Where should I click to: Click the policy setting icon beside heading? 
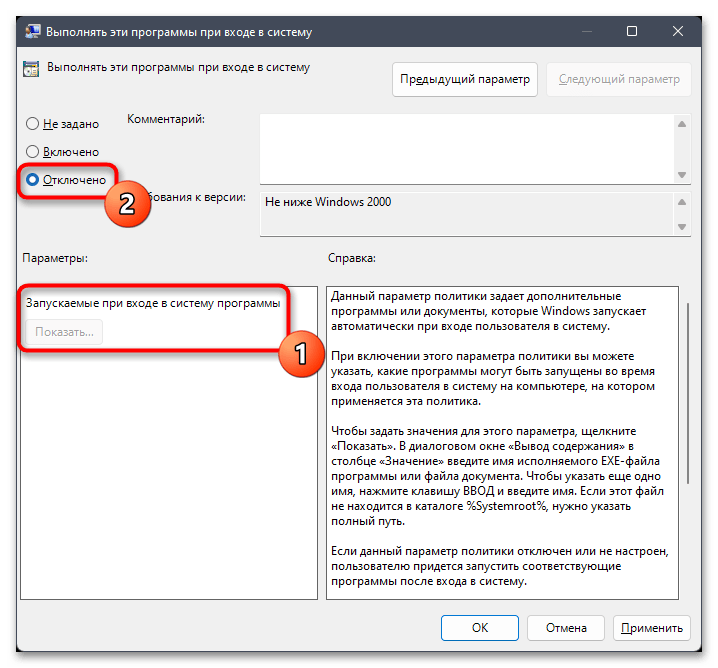31,69
